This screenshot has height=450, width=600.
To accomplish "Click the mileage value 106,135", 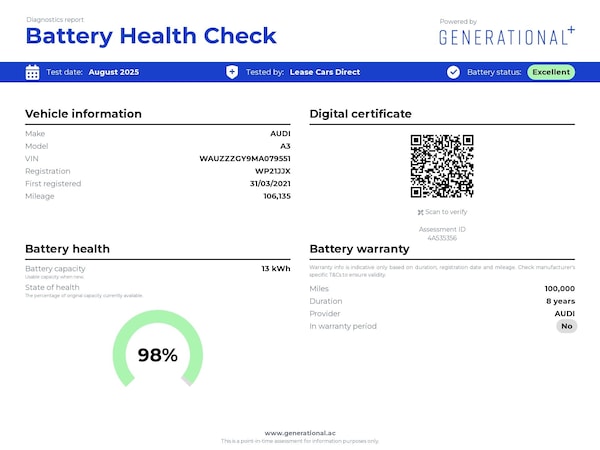I will (277, 196).
